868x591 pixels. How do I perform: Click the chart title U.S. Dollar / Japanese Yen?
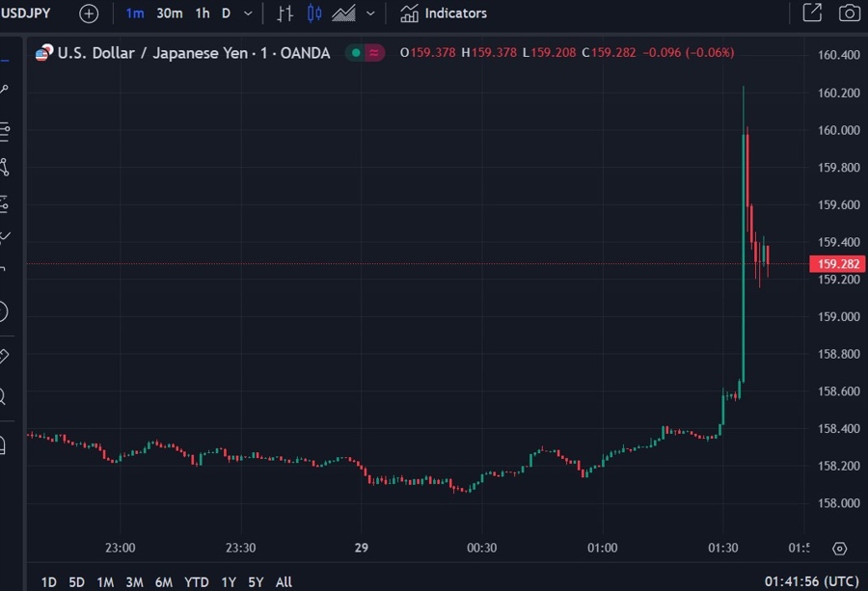pyautogui.click(x=152, y=53)
